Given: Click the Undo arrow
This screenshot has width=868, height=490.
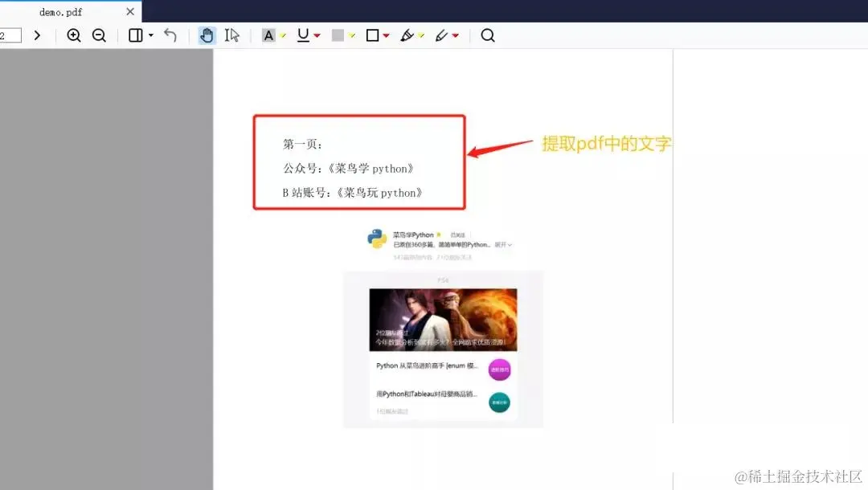Looking at the screenshot, I should tap(169, 35).
